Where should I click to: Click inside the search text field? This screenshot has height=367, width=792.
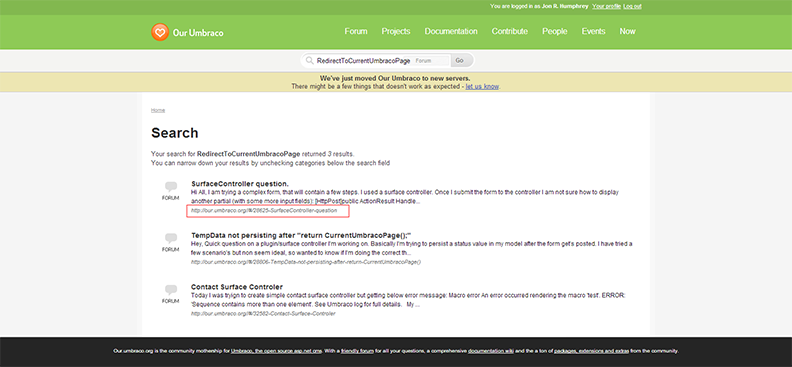tap(363, 61)
